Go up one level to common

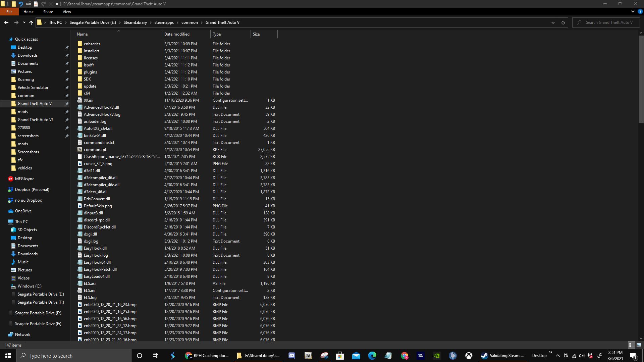tap(31, 22)
